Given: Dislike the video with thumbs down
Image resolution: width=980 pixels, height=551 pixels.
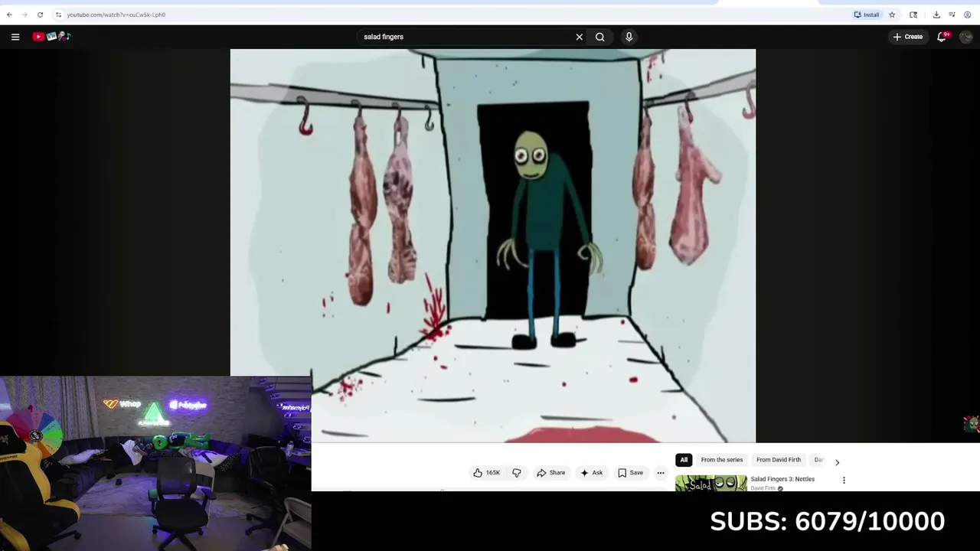Looking at the screenshot, I should coord(517,473).
